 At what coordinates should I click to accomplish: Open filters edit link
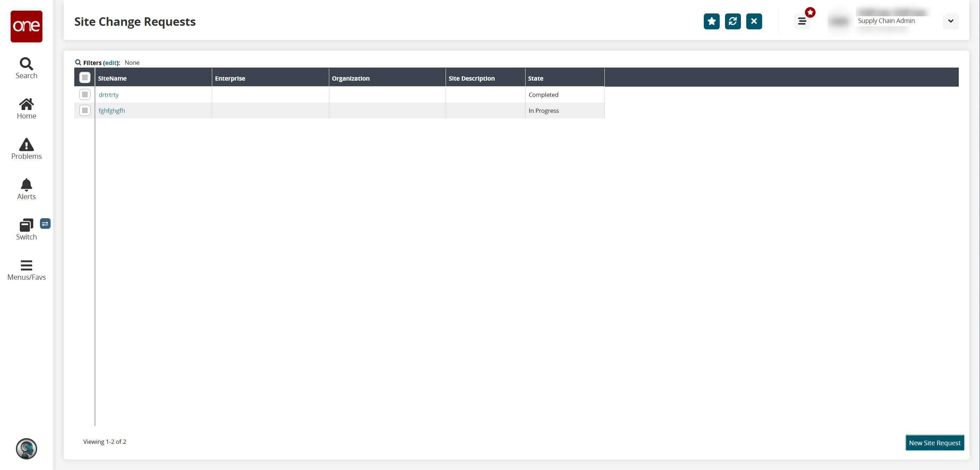point(111,63)
